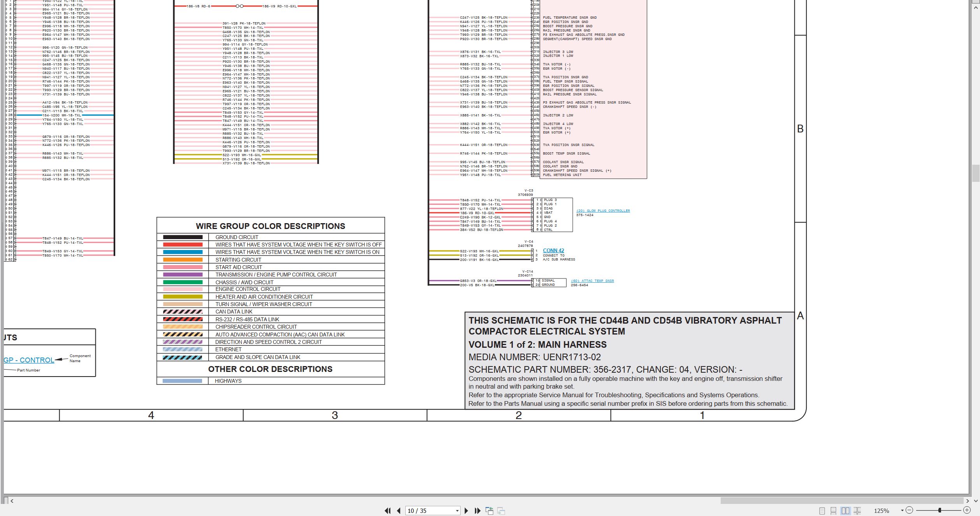Click the left arrow of horizontal scrollbar
Image resolution: width=980 pixels, height=516 pixels.
click(12, 501)
